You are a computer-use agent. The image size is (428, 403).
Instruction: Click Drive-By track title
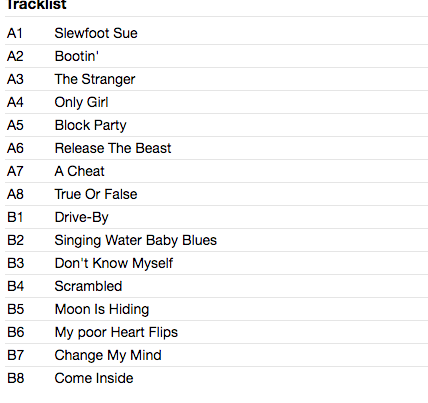click(x=82, y=217)
